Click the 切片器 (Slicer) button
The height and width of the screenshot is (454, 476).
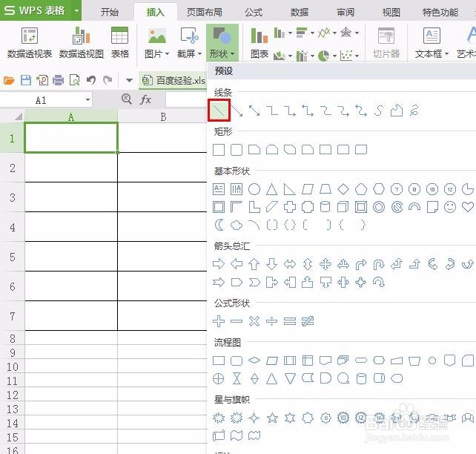click(x=386, y=43)
